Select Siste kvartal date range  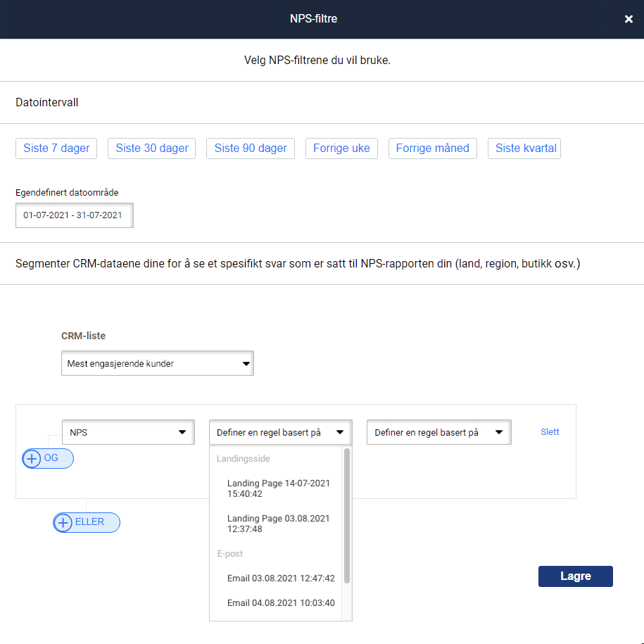tap(524, 149)
